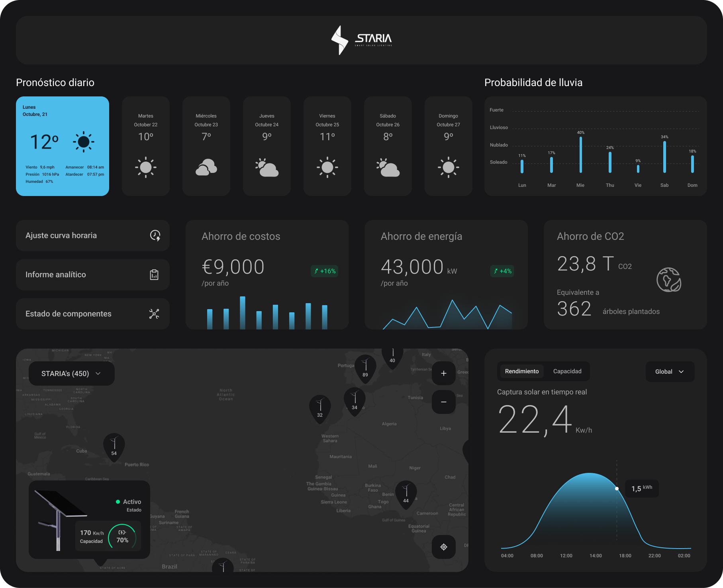
Task: Click the +16% badge in Ahorro de costos
Action: (x=325, y=271)
